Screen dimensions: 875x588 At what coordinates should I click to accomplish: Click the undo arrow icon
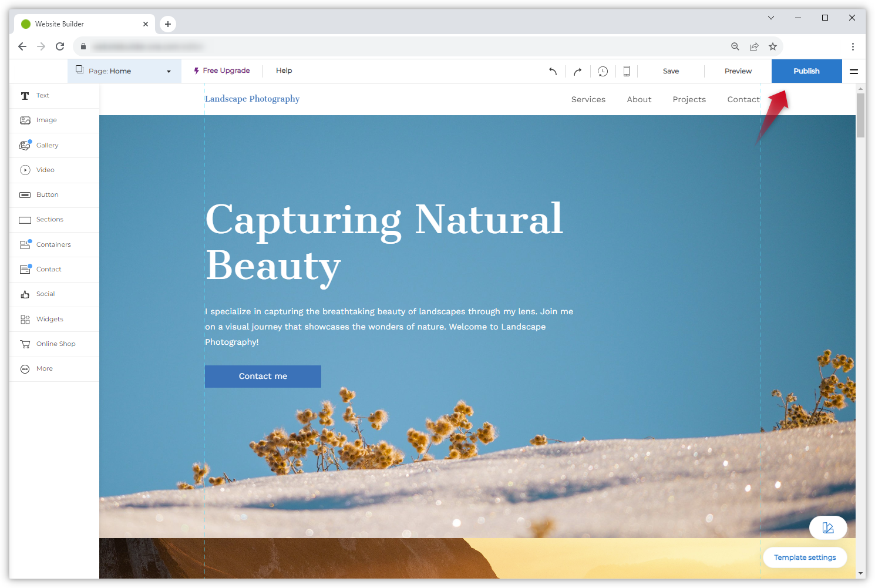coord(553,71)
